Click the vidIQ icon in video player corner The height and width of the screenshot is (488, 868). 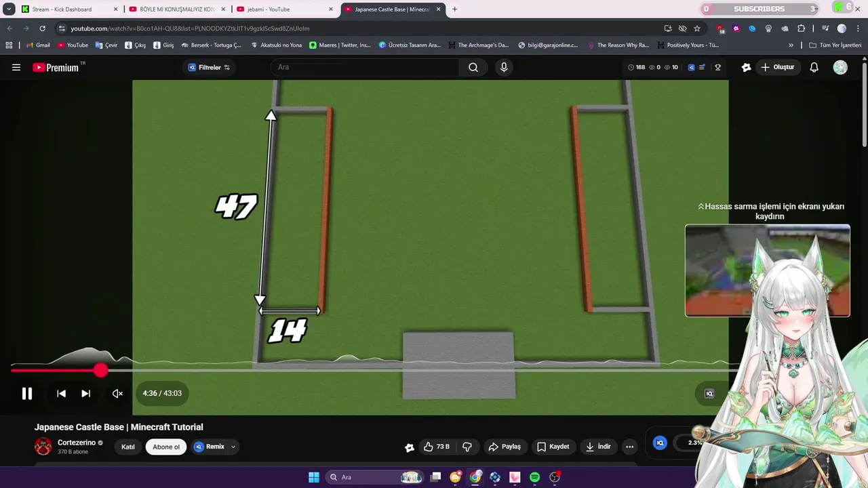coord(709,394)
